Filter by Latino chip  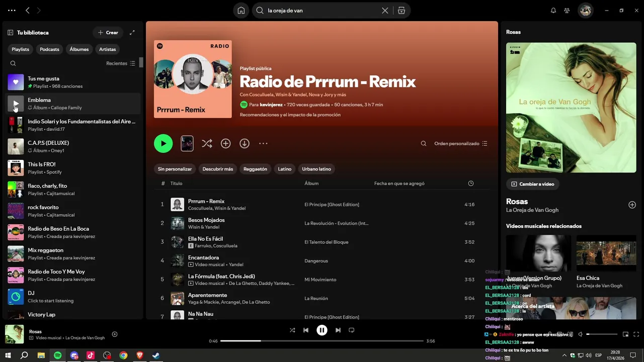click(285, 169)
